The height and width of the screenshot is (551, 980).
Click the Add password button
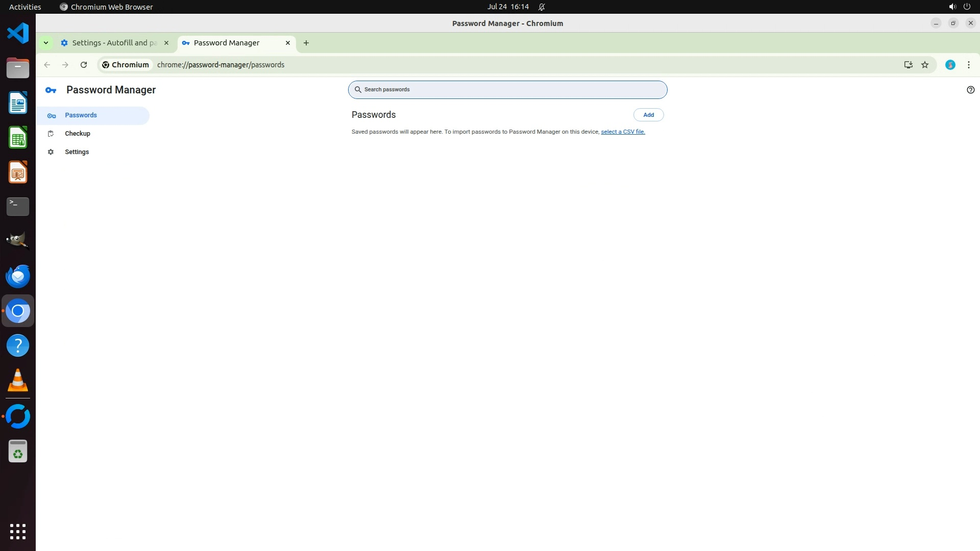click(x=648, y=115)
